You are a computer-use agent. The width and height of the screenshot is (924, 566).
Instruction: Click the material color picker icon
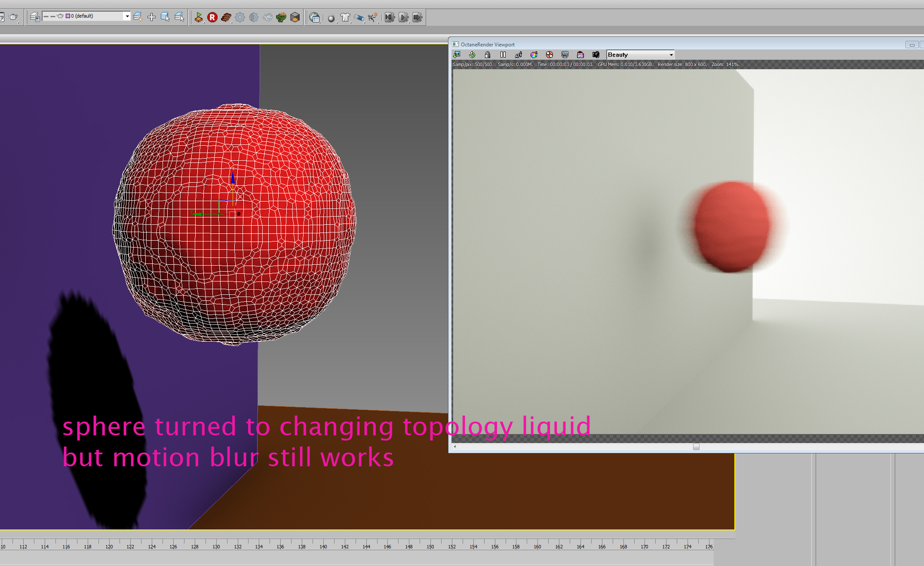[534, 55]
